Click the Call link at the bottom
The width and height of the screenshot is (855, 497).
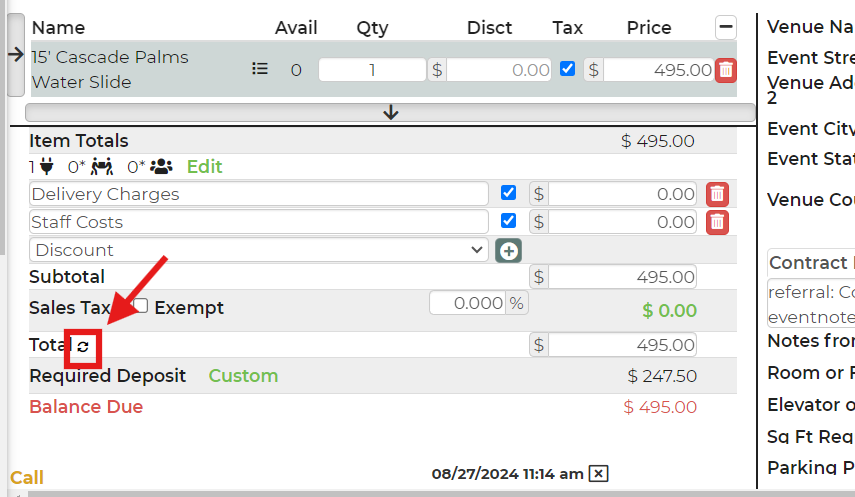(x=27, y=478)
